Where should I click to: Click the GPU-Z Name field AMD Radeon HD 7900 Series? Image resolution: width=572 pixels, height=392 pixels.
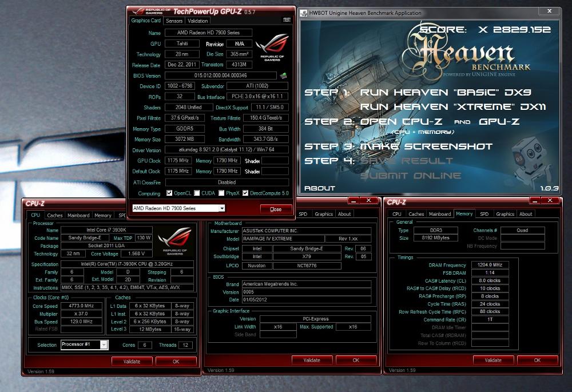pyautogui.click(x=208, y=33)
